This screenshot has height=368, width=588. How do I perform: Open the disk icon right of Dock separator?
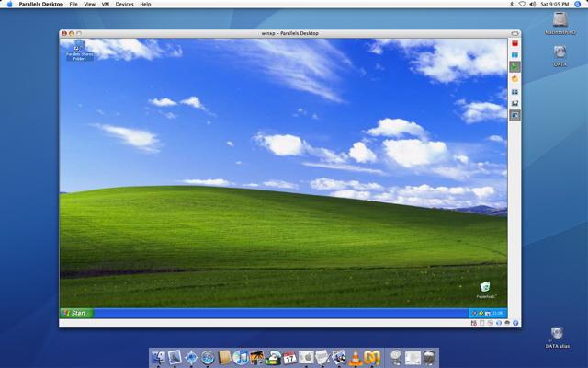[396, 358]
